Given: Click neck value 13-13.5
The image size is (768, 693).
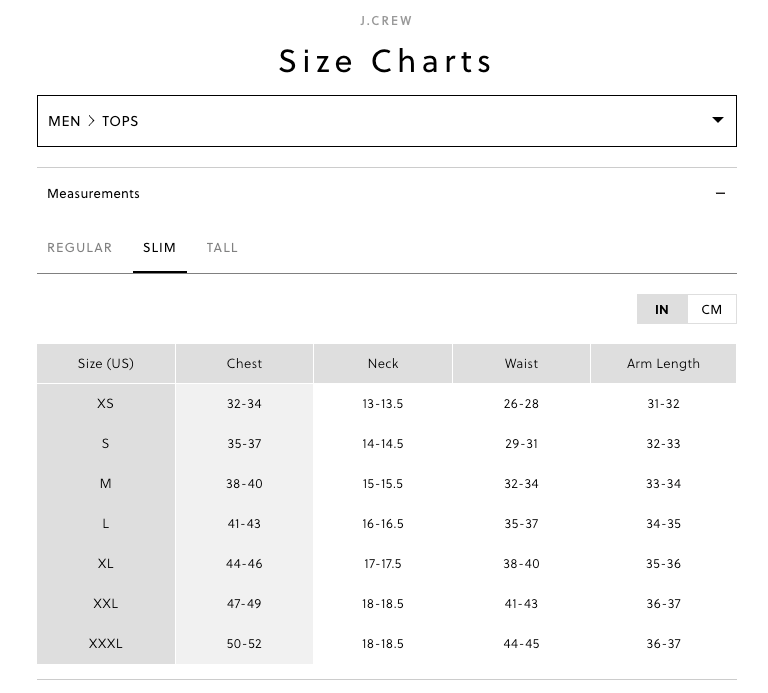Looking at the screenshot, I should click(383, 404).
